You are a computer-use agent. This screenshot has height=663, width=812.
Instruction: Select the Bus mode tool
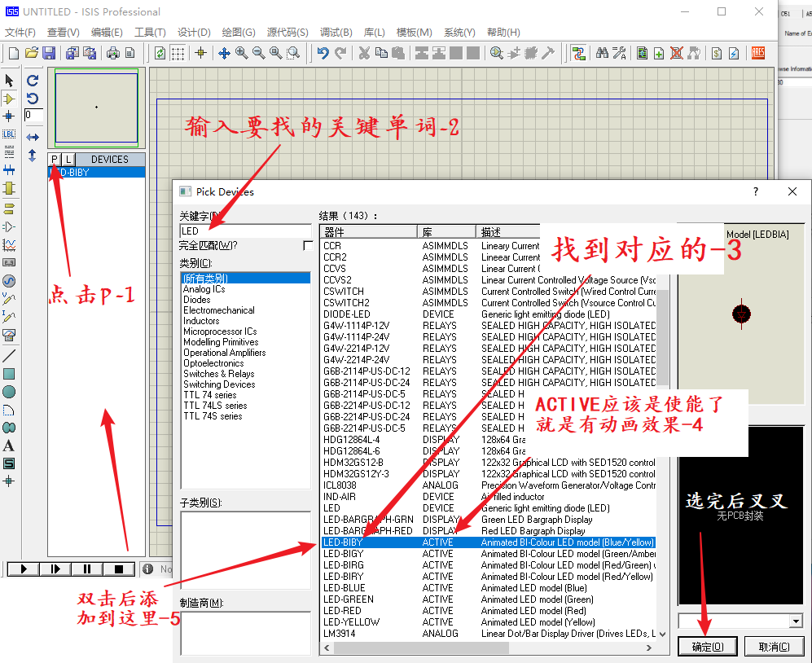(x=9, y=170)
